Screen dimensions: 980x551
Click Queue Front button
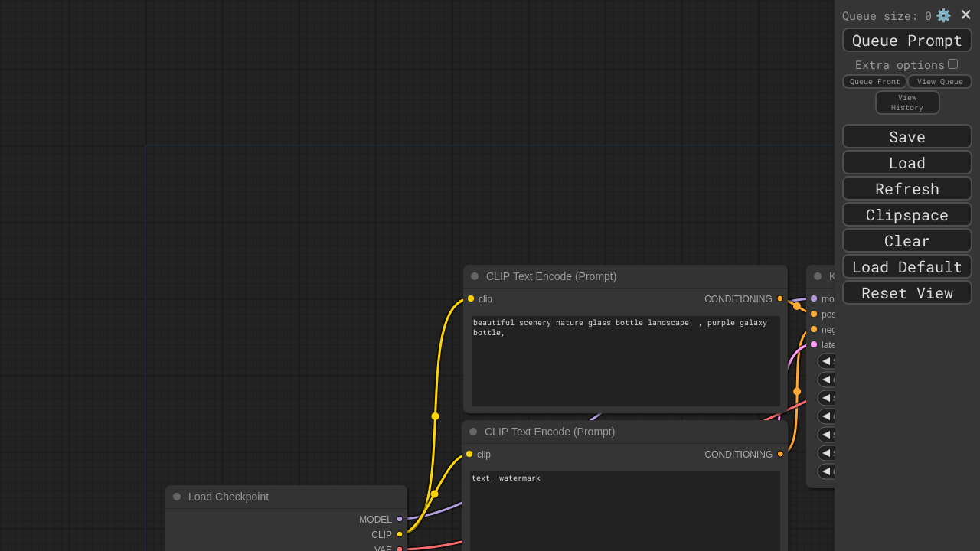pos(874,82)
